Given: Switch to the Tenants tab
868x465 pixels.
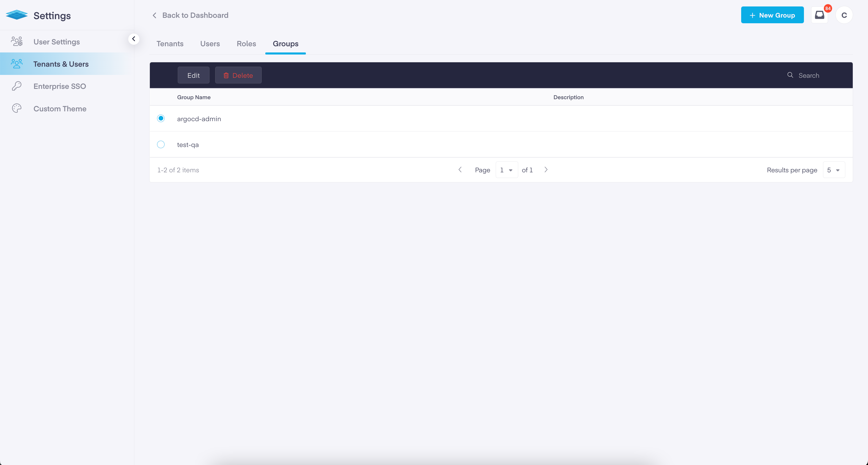Looking at the screenshot, I should [170, 44].
